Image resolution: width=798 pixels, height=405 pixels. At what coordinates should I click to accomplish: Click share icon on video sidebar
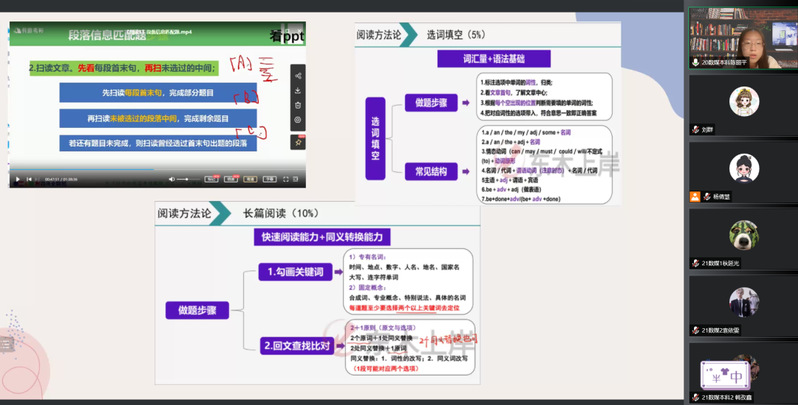point(299,76)
